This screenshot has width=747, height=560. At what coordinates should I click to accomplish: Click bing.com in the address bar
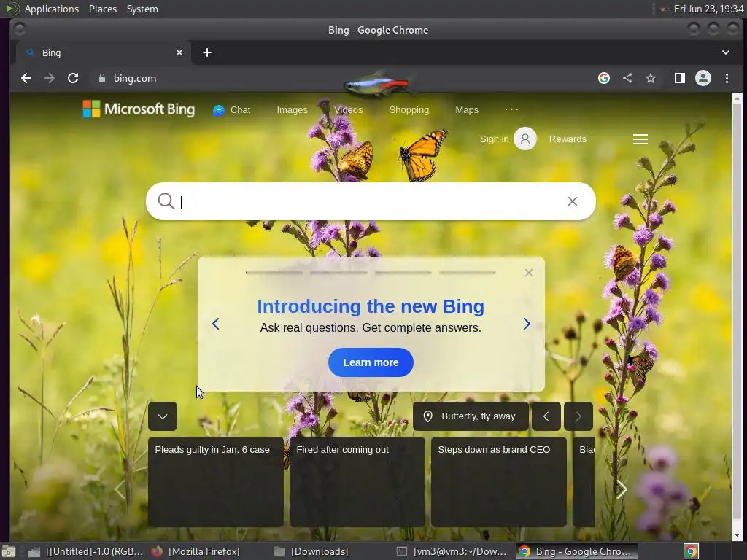(135, 78)
